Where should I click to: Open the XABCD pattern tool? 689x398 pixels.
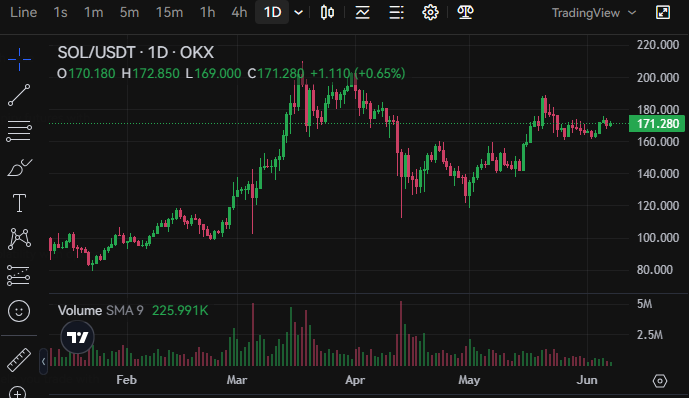19,239
